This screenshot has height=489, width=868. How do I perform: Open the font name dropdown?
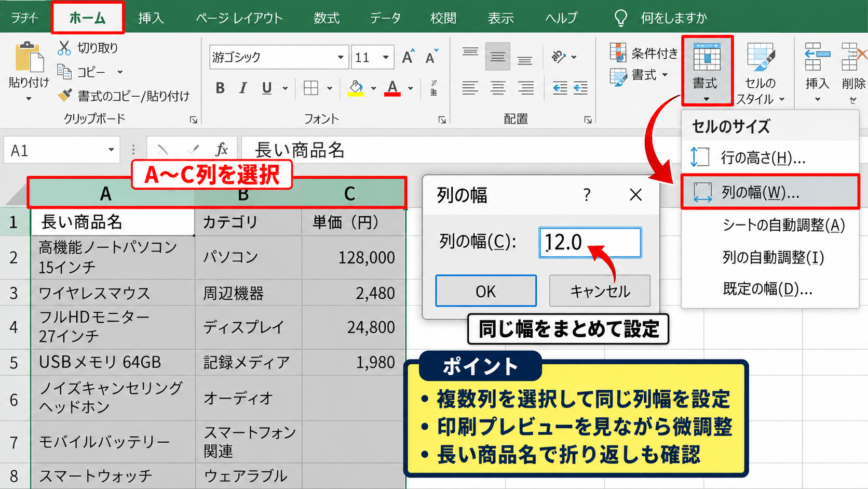341,57
